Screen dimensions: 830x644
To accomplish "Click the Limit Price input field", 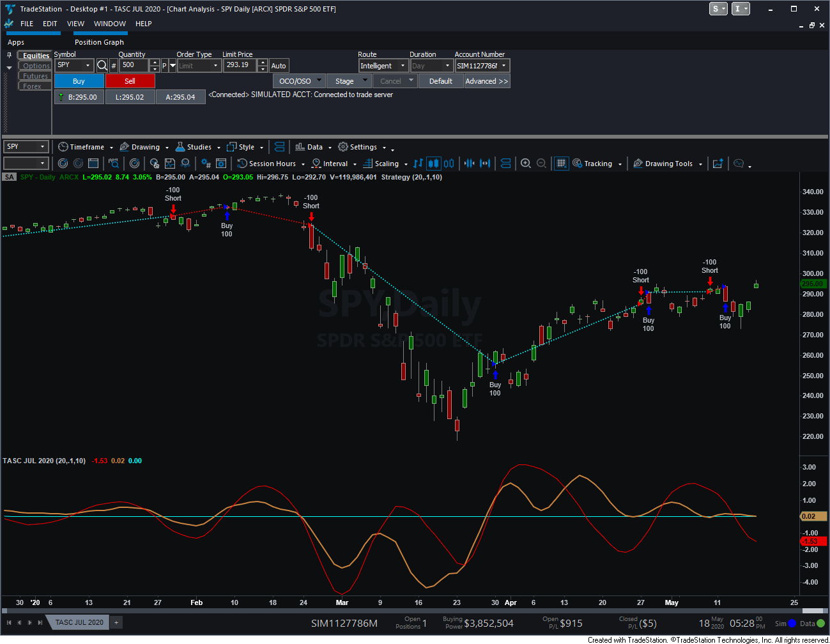I will pyautogui.click(x=240, y=65).
